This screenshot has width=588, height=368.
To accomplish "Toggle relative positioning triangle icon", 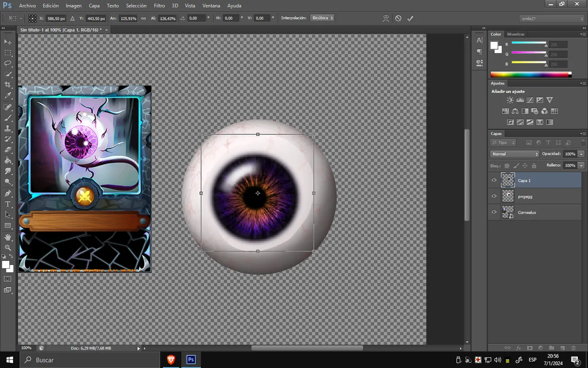I will tap(72, 18).
